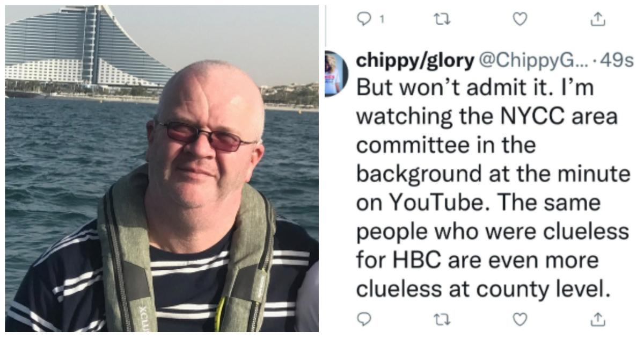The image size is (644, 338).
Task: Click the thread connector line above the avatar
Action: pyautogui.click(x=325, y=25)
